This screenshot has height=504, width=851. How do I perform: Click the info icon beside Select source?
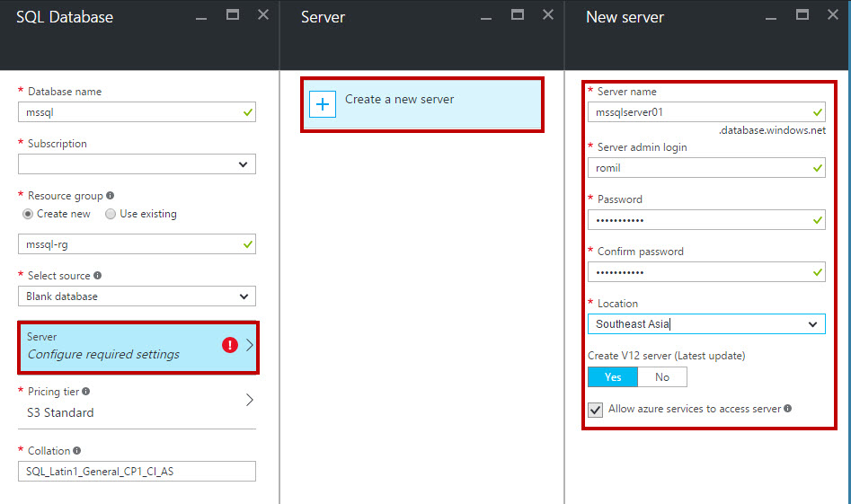coord(98,275)
